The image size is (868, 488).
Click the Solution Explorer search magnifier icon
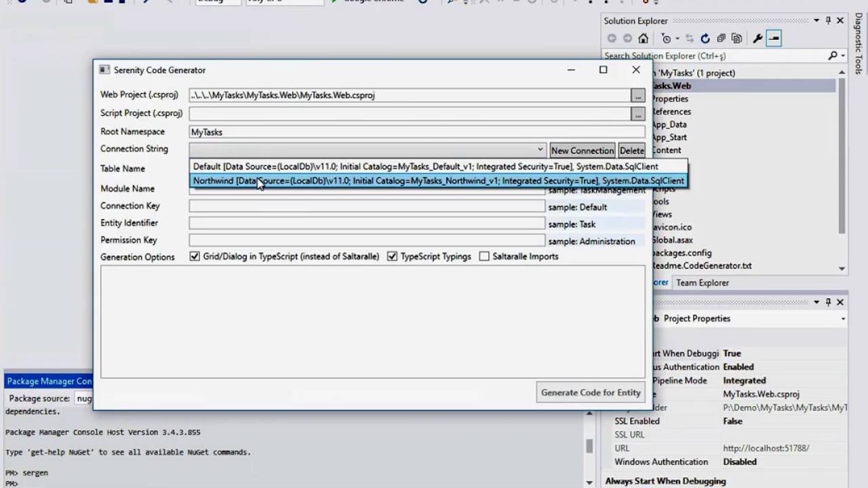[x=832, y=56]
